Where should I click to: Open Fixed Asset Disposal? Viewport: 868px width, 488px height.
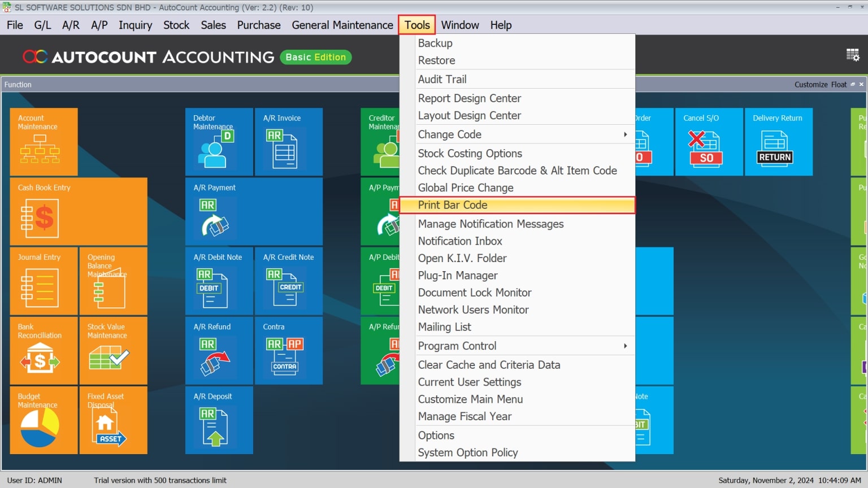[x=113, y=420]
